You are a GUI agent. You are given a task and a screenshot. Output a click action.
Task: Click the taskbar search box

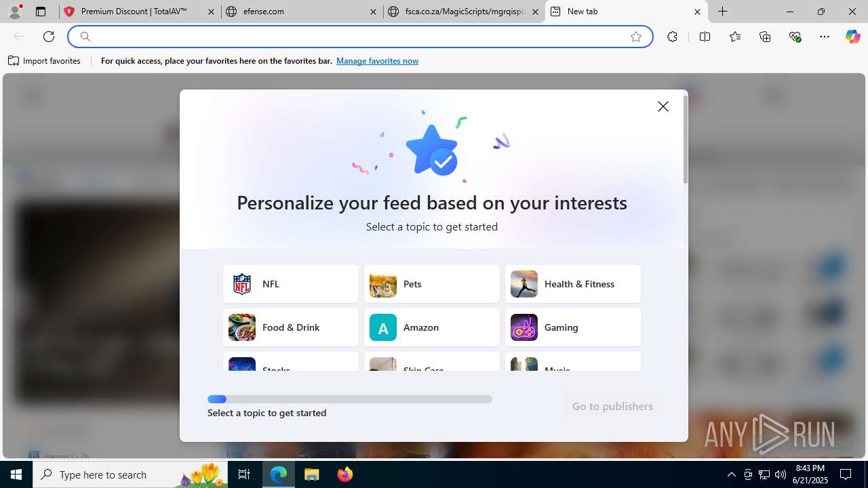click(130, 474)
